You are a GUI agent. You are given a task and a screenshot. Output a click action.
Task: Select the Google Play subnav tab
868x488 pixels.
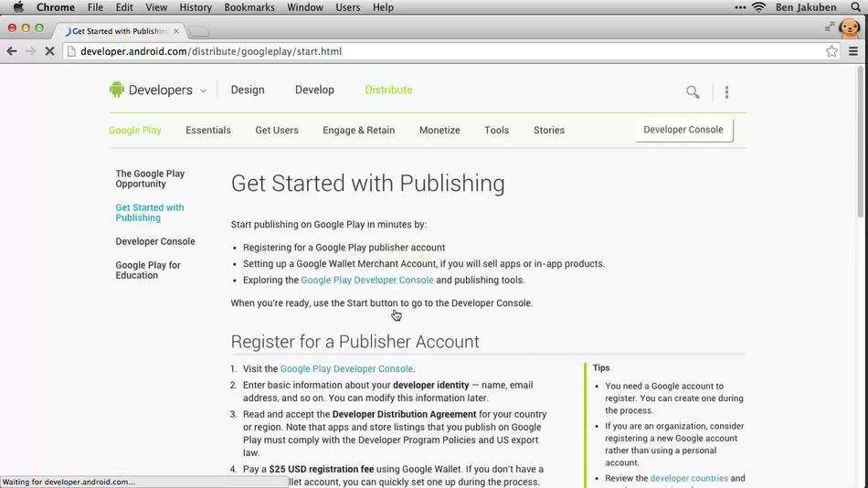click(135, 130)
